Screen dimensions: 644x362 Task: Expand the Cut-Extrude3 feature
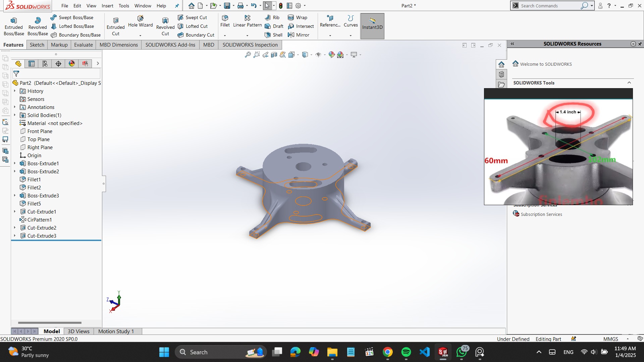(x=14, y=236)
